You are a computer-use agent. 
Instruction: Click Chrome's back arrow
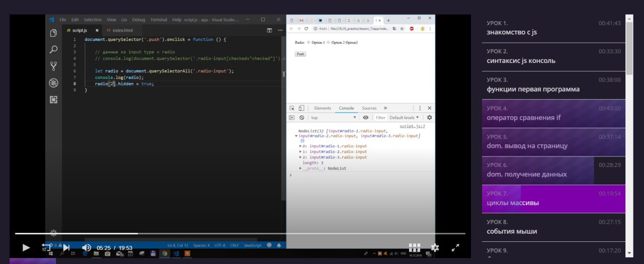[x=291, y=29]
